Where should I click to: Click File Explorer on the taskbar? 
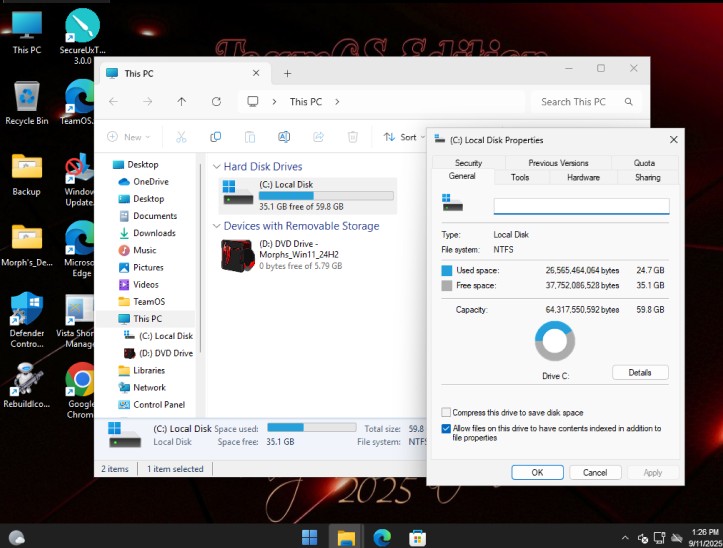tap(346, 537)
